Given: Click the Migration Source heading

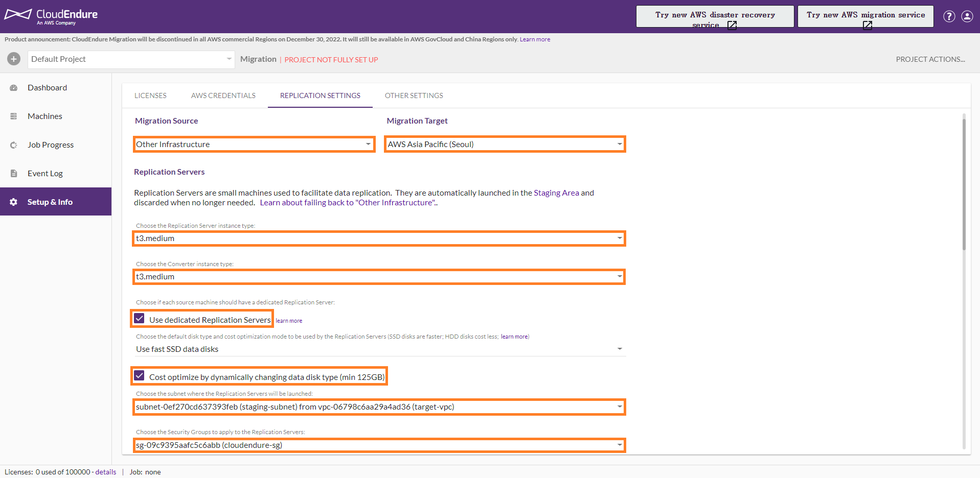Looking at the screenshot, I should pos(166,121).
